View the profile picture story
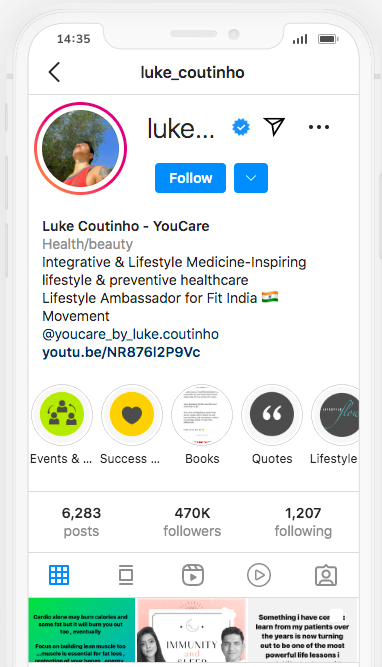 click(x=81, y=148)
